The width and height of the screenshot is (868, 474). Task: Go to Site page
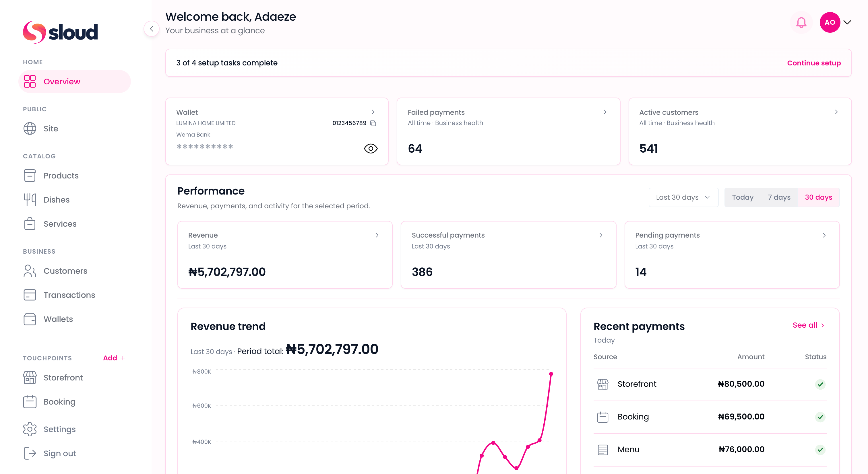[x=51, y=129]
